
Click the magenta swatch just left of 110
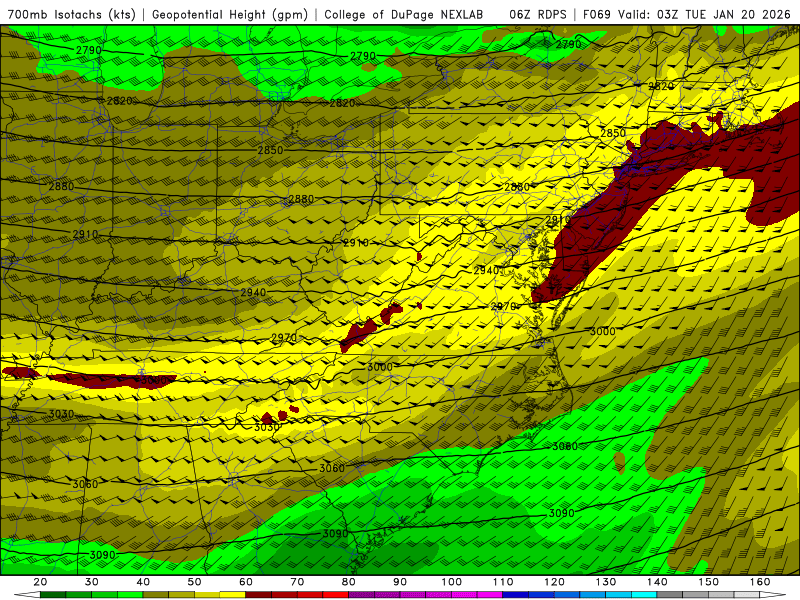coord(490,595)
